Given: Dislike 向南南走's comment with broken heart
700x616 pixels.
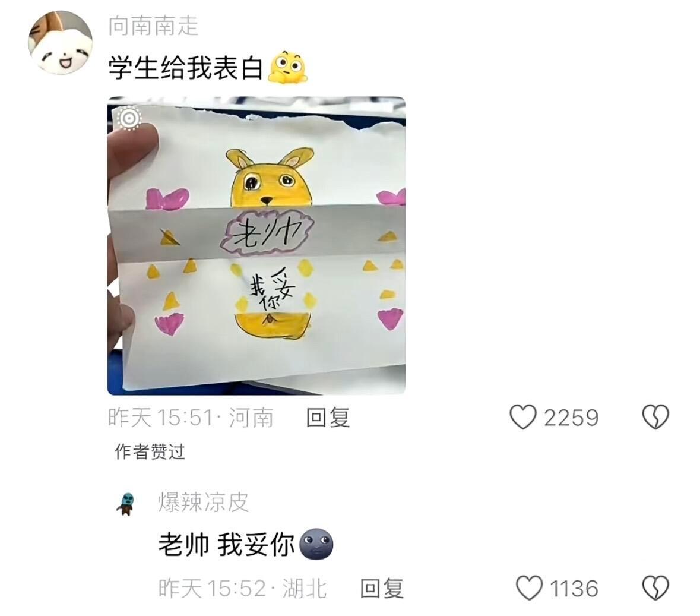Looking at the screenshot, I should [x=655, y=417].
